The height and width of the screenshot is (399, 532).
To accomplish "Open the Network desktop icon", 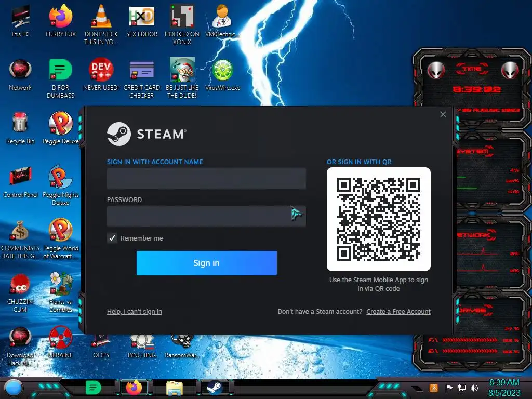I will (20, 75).
